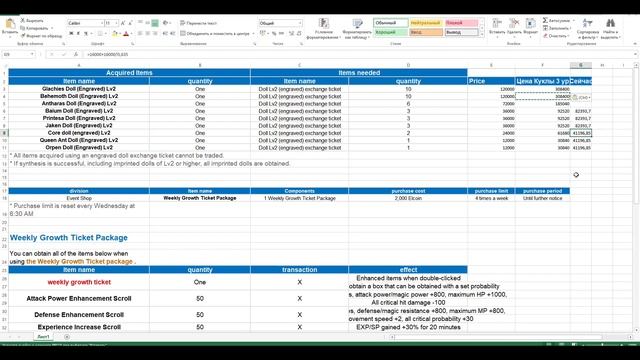Screen dimensions: 640x360
Task: Toggle italic formatting
Action: pyautogui.click(x=78, y=33)
